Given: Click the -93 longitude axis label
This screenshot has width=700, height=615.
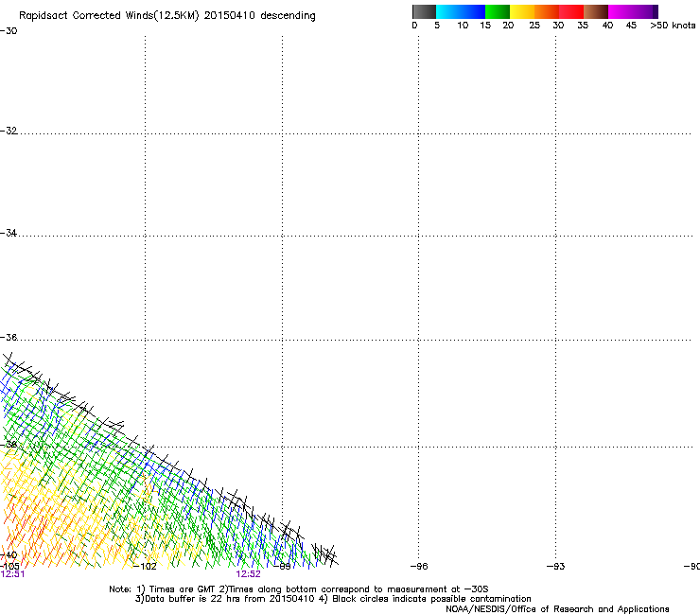Looking at the screenshot, I should click(555, 567).
